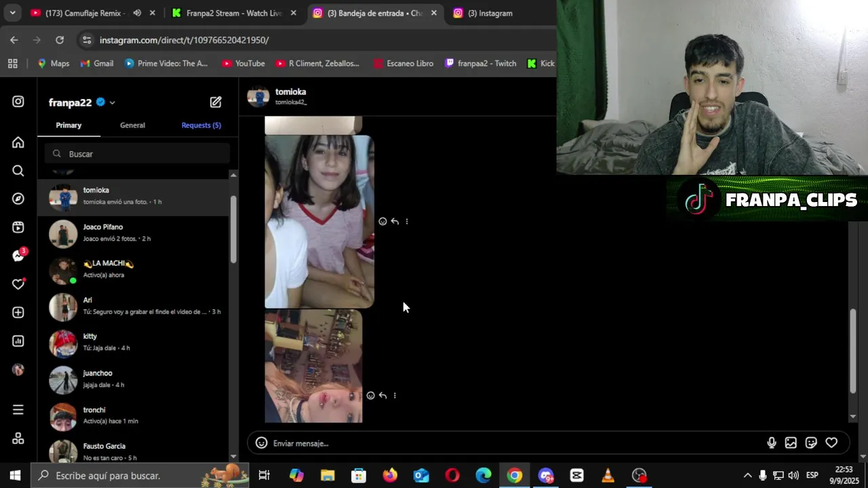Mute the Camuflaje Remix tab audio
This screenshot has height=488, width=868.
[x=138, y=13]
